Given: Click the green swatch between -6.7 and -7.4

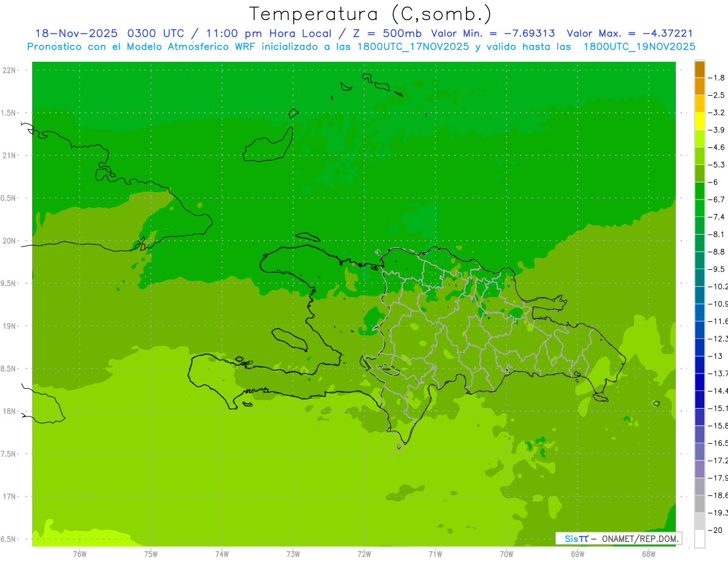Looking at the screenshot, I should (x=699, y=208).
